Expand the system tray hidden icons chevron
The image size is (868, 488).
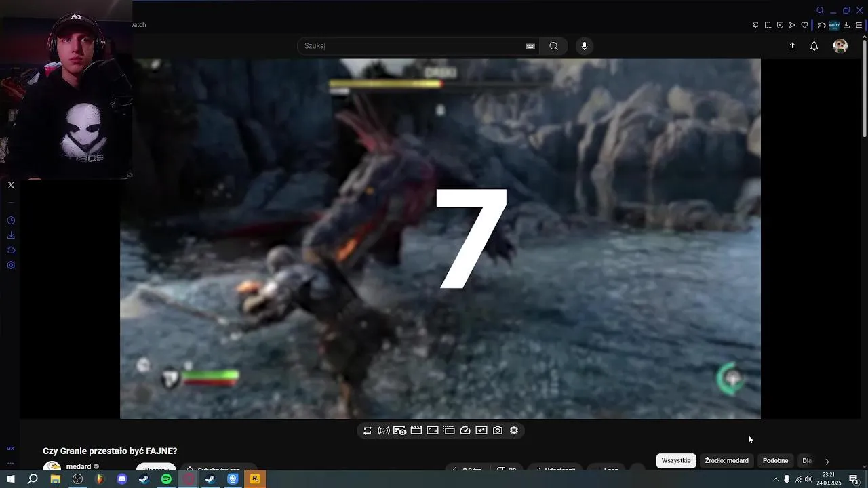776,479
